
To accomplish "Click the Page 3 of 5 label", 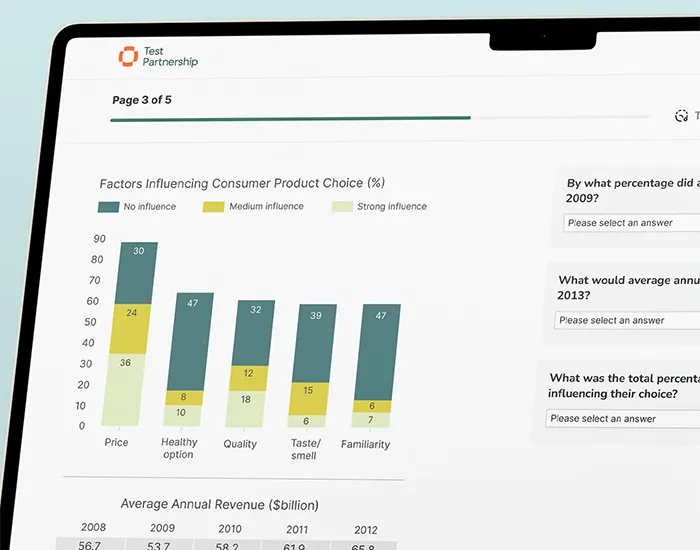I will (142, 100).
